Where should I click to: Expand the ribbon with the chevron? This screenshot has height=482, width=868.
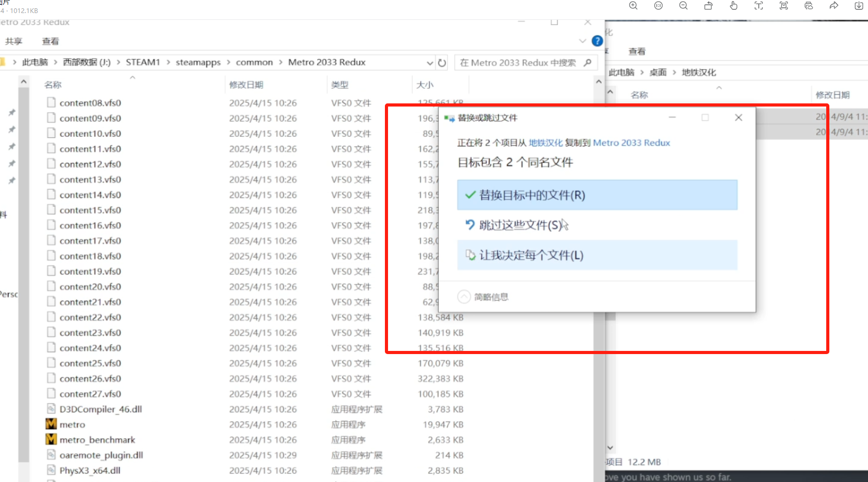582,41
